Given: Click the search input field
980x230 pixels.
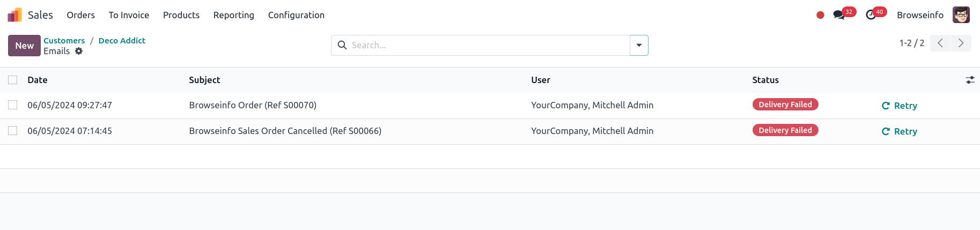Looking at the screenshot, I should [x=488, y=46].
